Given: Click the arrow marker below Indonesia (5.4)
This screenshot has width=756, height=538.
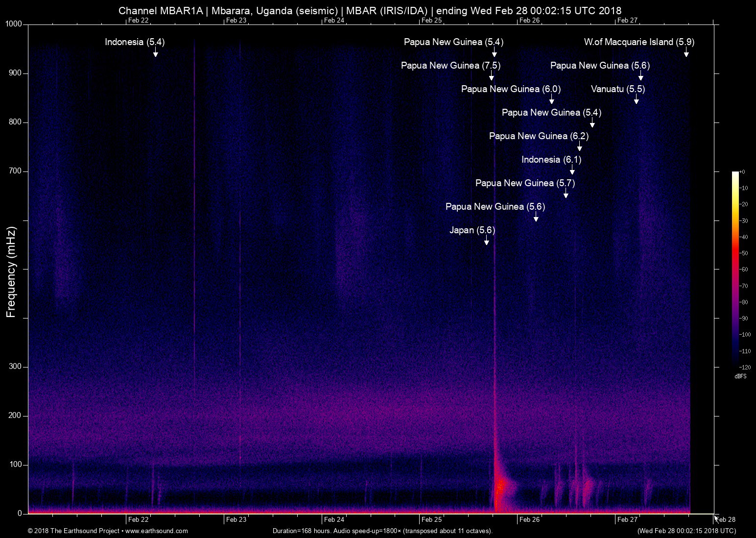Looking at the screenshot, I should coord(155,52).
